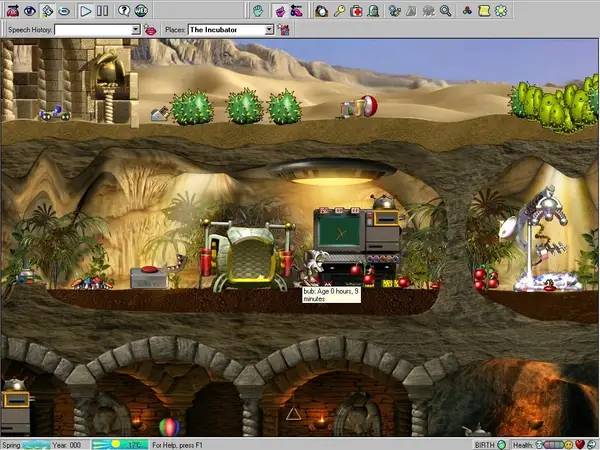Click the magnifying glass icon in the toolbar
The width and height of the screenshot is (600, 450).
[x=445, y=10]
